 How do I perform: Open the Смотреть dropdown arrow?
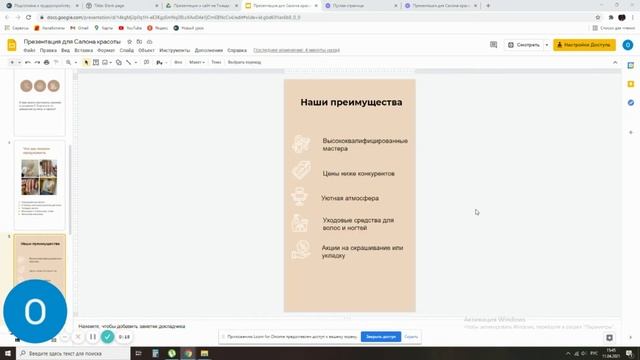(547, 45)
